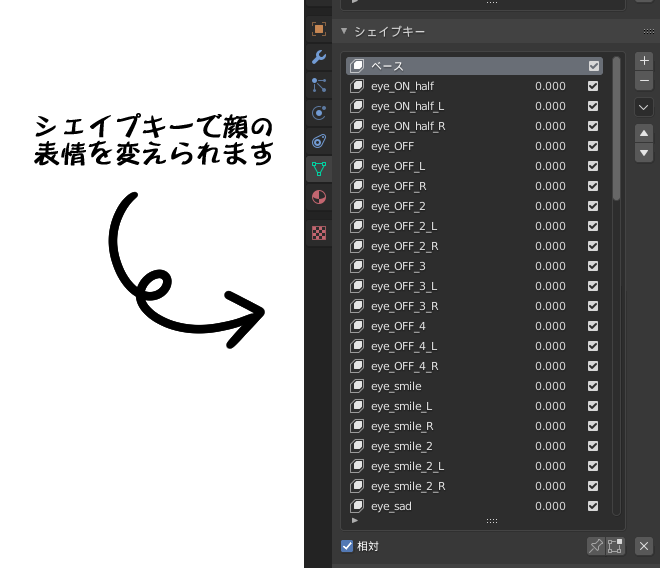Viewport: 660px width, 568px height.
Task: Open the Particles properties tab
Action: click(x=319, y=85)
